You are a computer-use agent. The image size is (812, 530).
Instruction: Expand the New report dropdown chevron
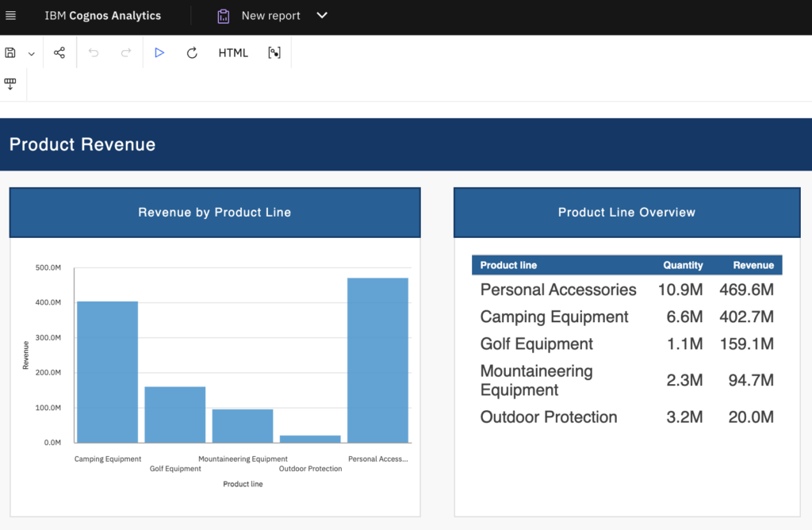(x=321, y=16)
